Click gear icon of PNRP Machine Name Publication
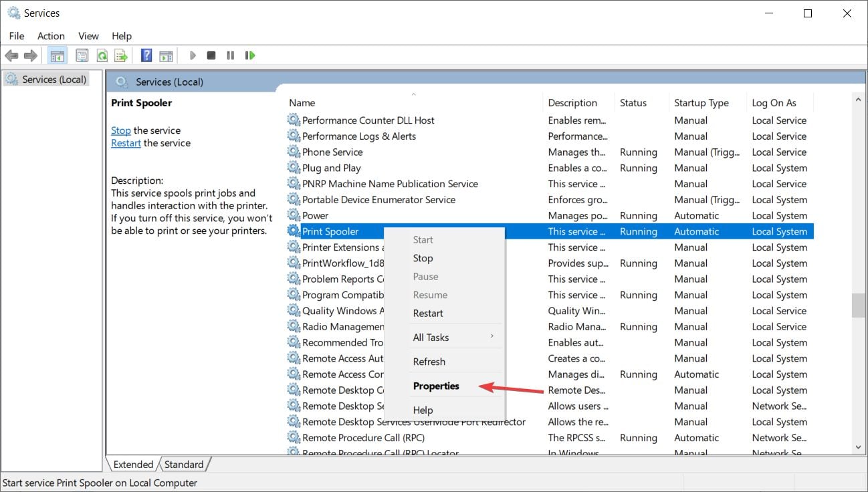The height and width of the screenshot is (492, 868). click(x=294, y=184)
